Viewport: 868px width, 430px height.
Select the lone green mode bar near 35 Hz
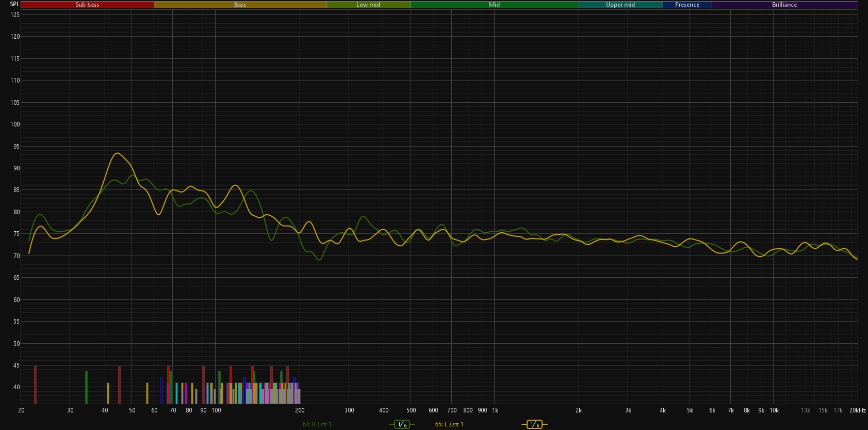(86, 387)
